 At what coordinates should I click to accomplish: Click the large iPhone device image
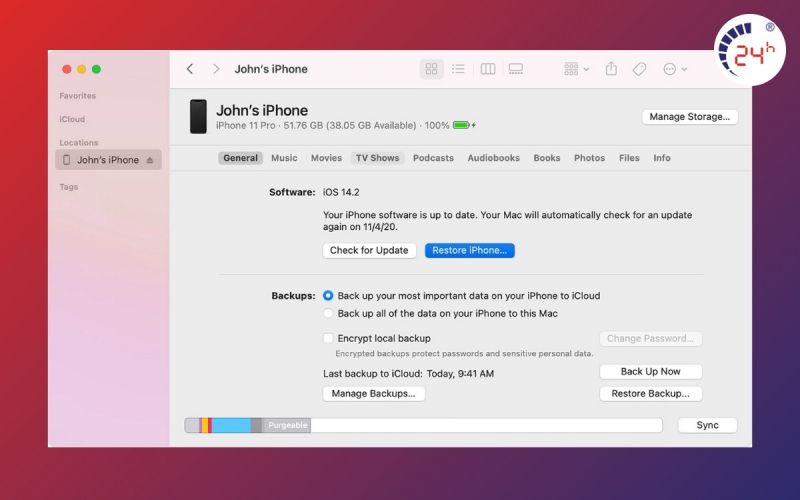tap(198, 116)
